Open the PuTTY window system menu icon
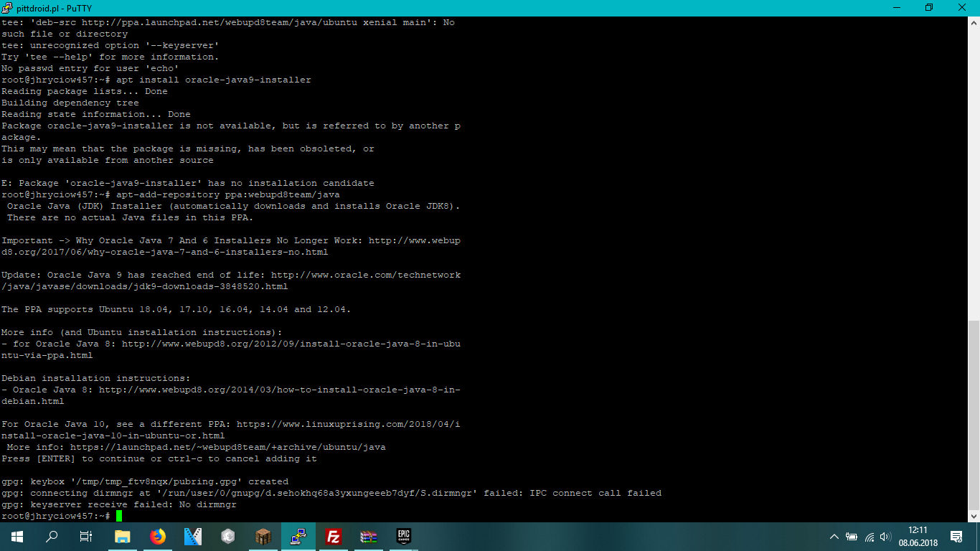The image size is (980, 551). (7, 7)
